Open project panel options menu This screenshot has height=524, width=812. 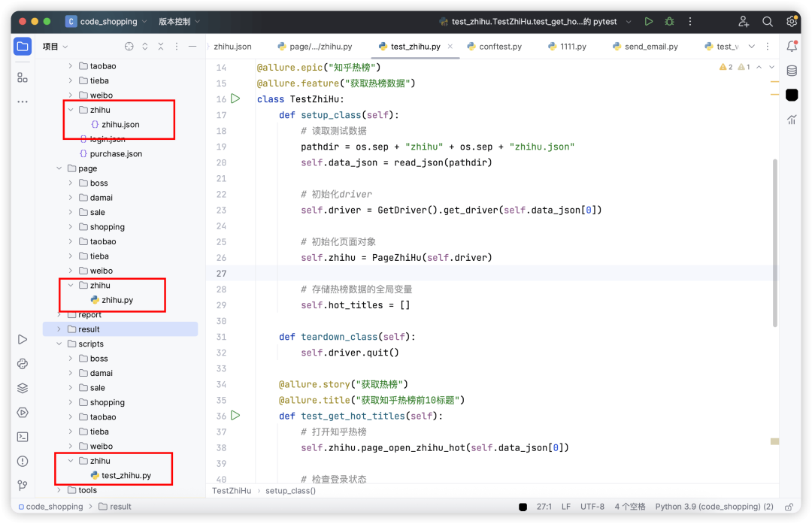[x=177, y=47]
